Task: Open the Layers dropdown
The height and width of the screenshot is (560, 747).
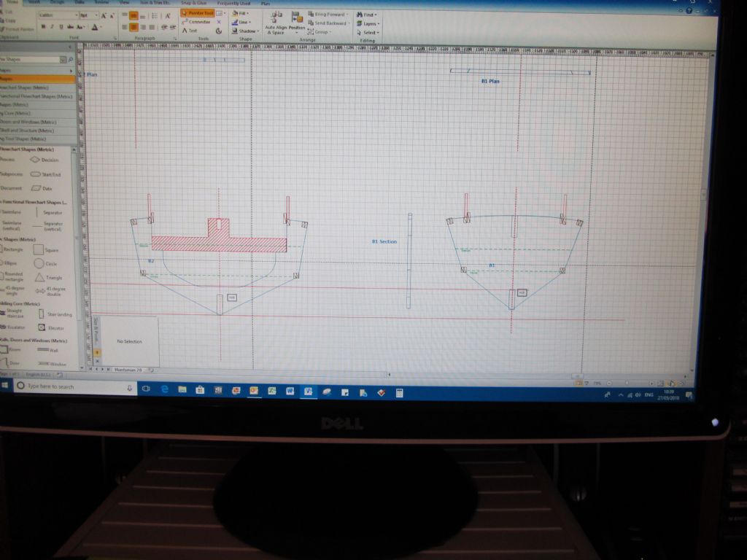Action: [x=368, y=23]
